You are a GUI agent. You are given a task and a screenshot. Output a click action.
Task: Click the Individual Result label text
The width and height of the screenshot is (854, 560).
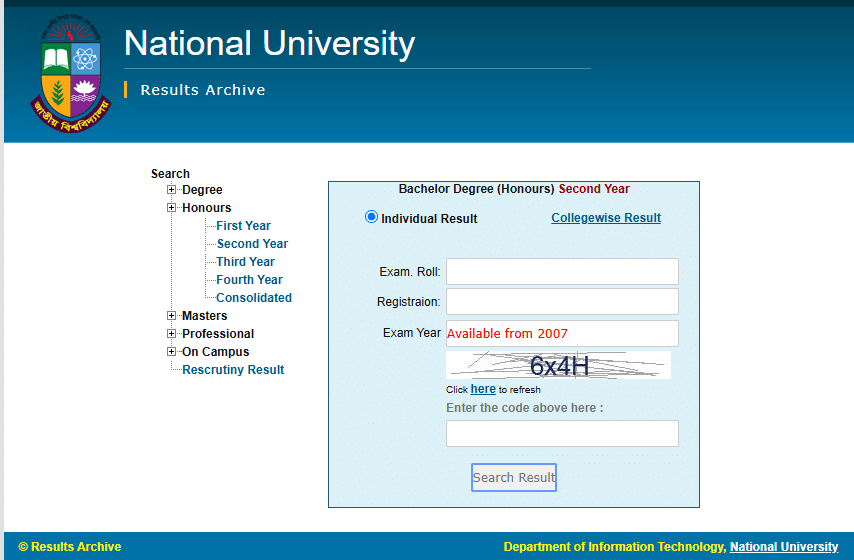click(429, 218)
